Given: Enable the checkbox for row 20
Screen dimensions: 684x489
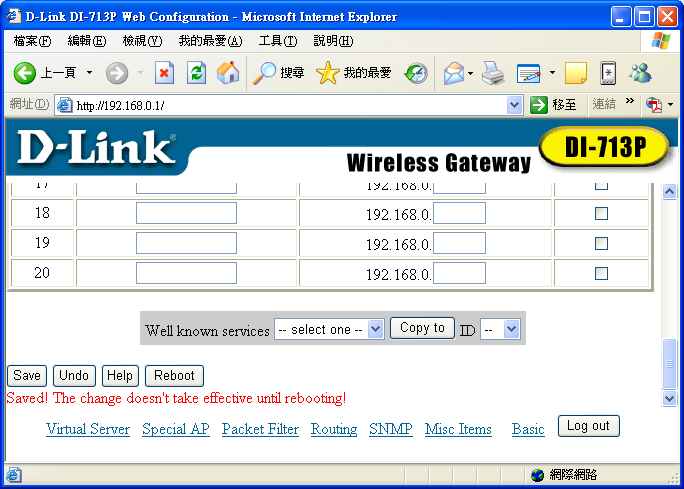Looking at the screenshot, I should 601,274.
